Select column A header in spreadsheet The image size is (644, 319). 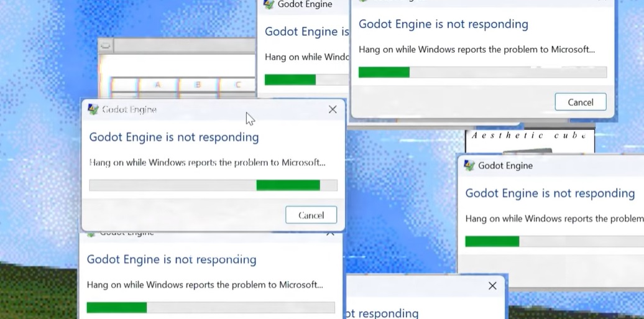[x=157, y=85]
